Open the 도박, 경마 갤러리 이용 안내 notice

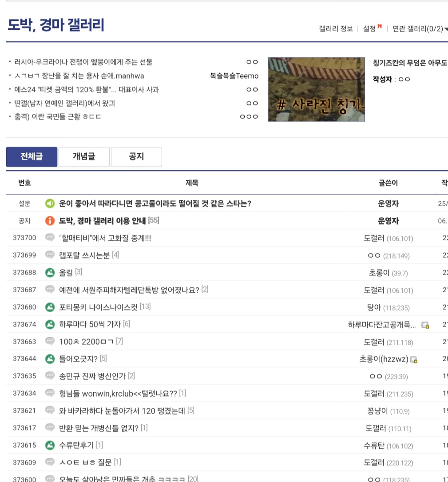click(103, 221)
